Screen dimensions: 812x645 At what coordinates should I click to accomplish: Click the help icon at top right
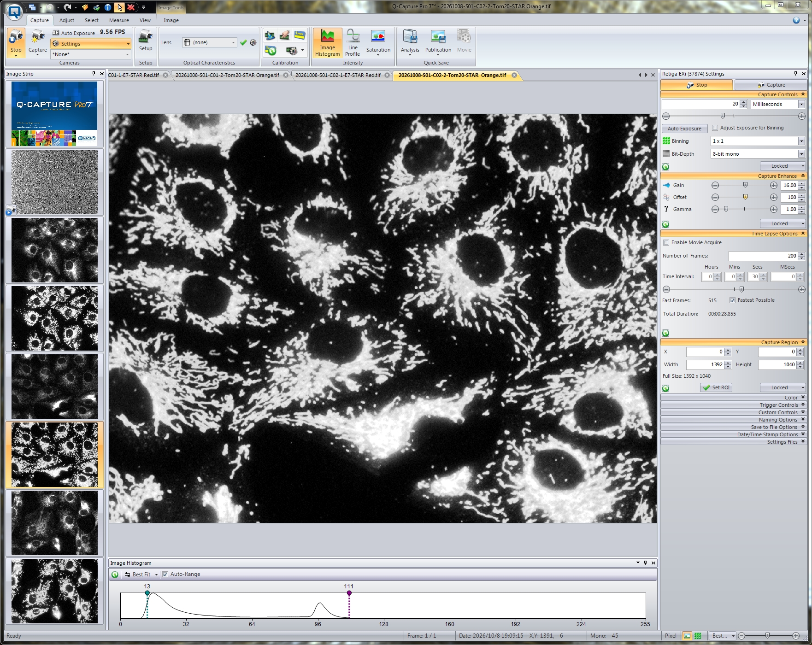[796, 20]
